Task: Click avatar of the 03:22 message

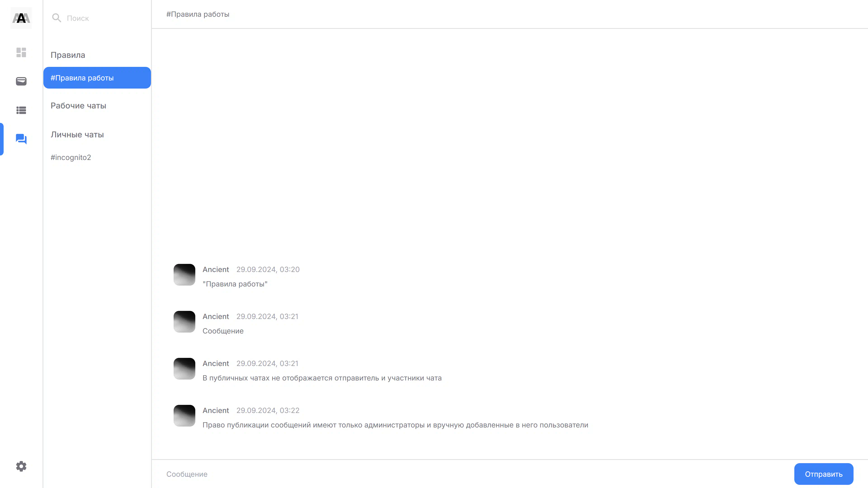Action: (184, 416)
